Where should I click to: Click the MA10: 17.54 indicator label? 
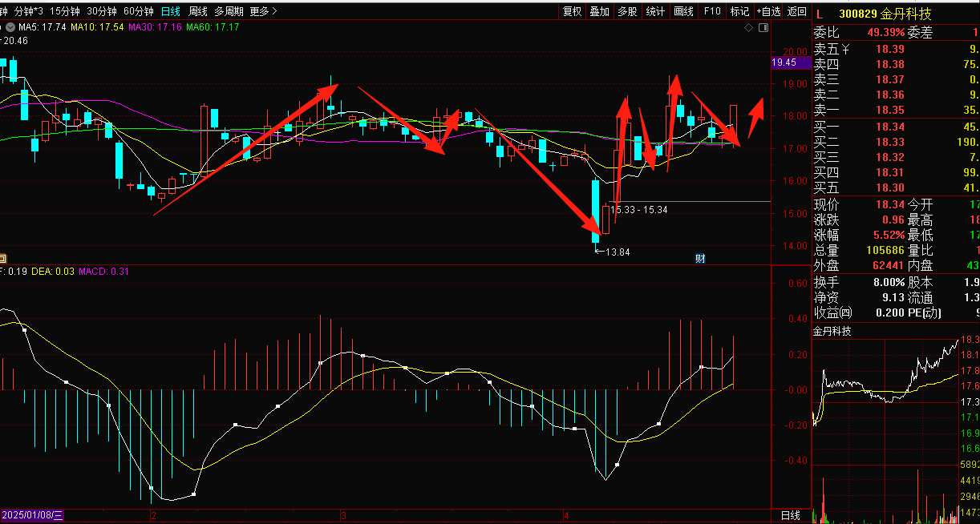coord(97,27)
